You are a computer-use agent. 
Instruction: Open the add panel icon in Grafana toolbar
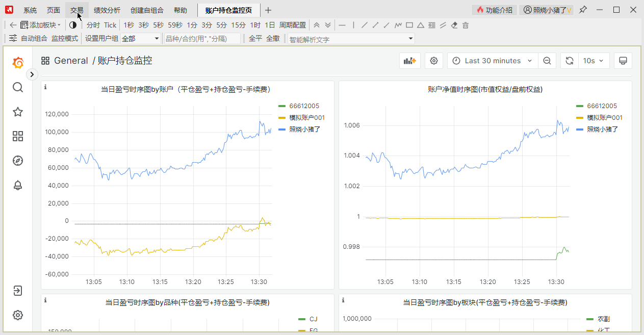coord(409,60)
